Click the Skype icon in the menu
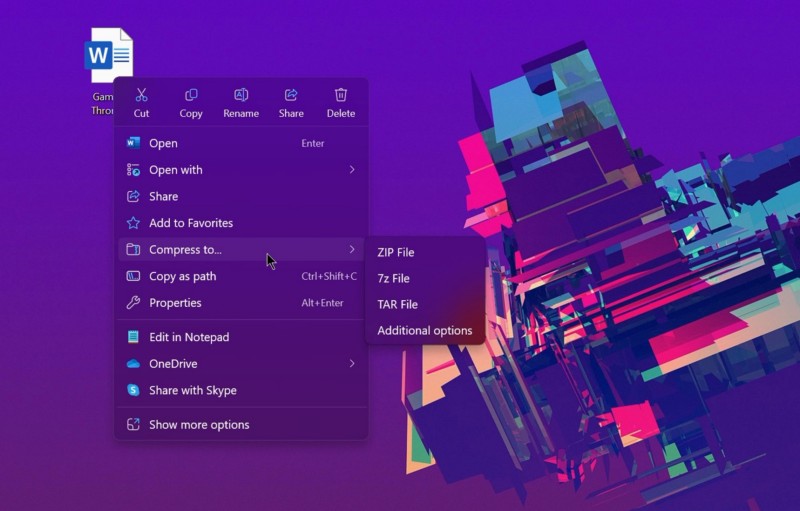Viewport: 800px width, 511px height. (x=133, y=390)
